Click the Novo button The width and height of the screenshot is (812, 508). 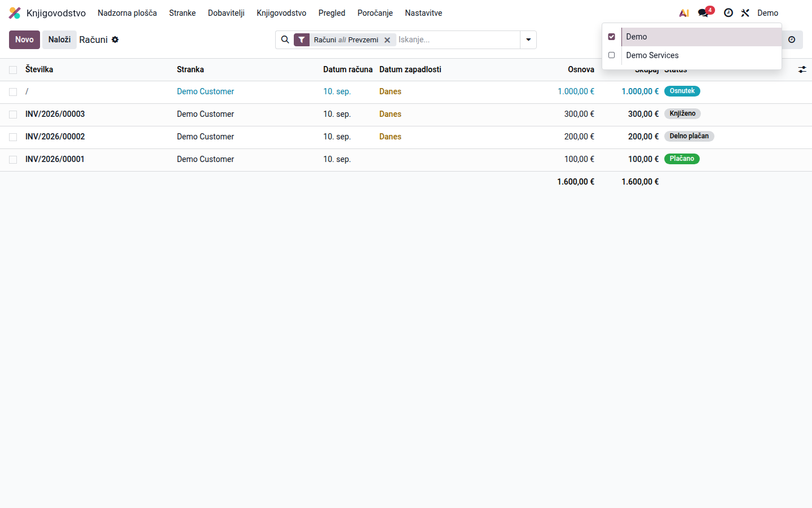point(24,40)
